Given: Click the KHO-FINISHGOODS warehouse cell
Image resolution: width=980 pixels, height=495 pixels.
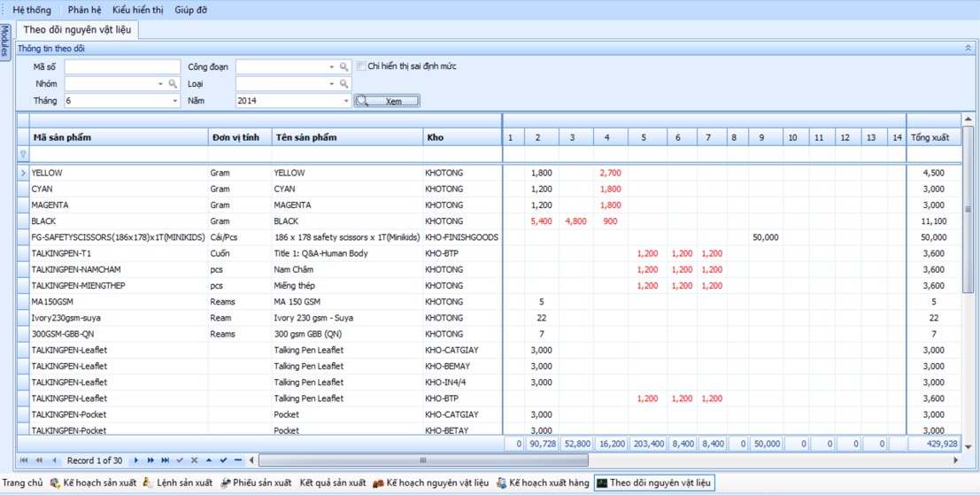Looking at the screenshot, I should pos(462,237).
